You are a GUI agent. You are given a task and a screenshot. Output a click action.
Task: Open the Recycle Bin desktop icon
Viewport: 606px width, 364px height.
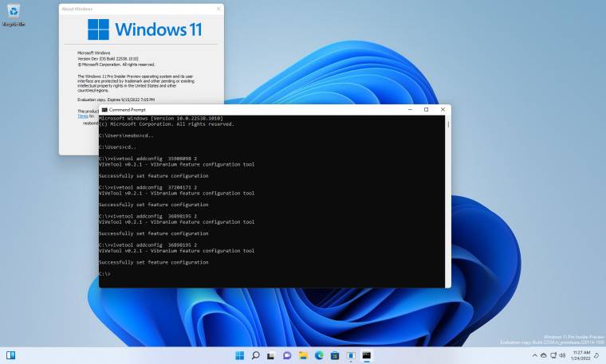pos(14,15)
